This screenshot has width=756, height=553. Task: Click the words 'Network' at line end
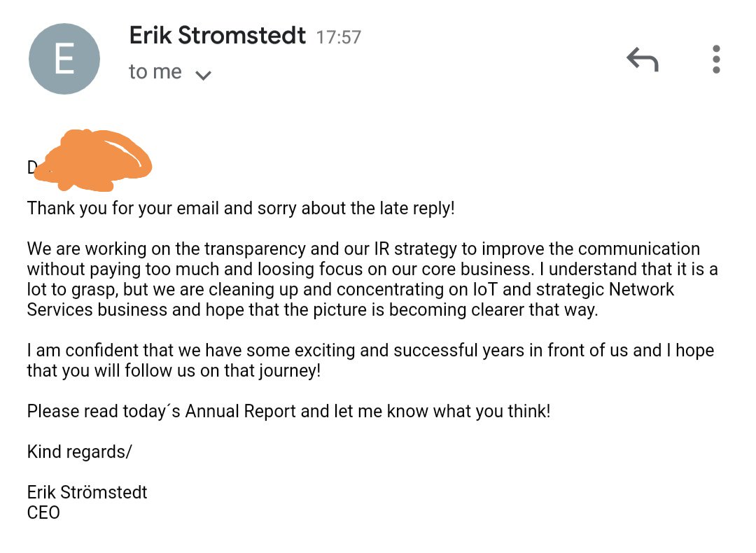pyautogui.click(x=640, y=289)
